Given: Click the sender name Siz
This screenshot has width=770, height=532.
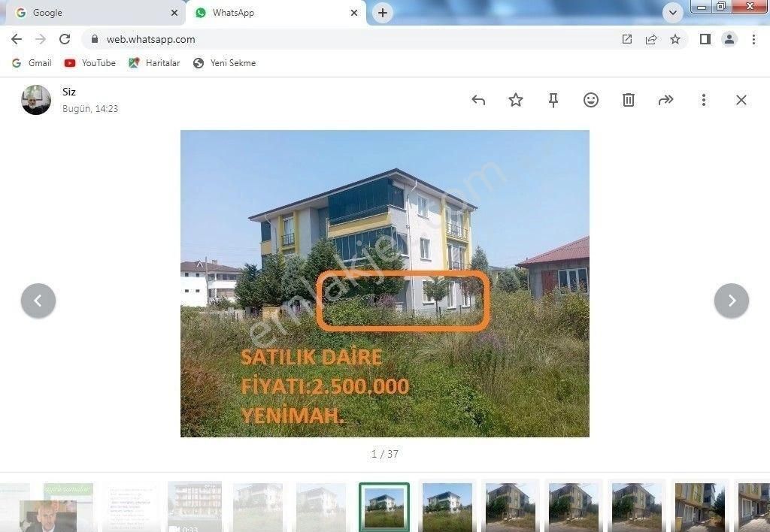Looking at the screenshot, I should pos(69,92).
